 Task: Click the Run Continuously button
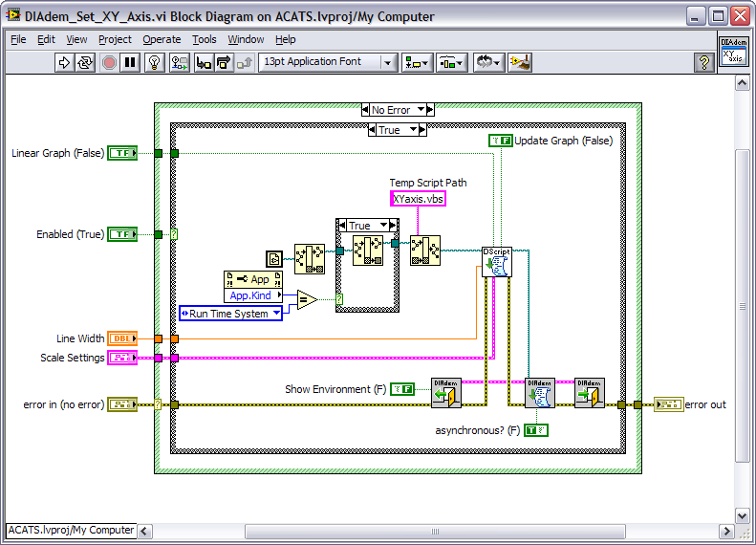[85, 63]
